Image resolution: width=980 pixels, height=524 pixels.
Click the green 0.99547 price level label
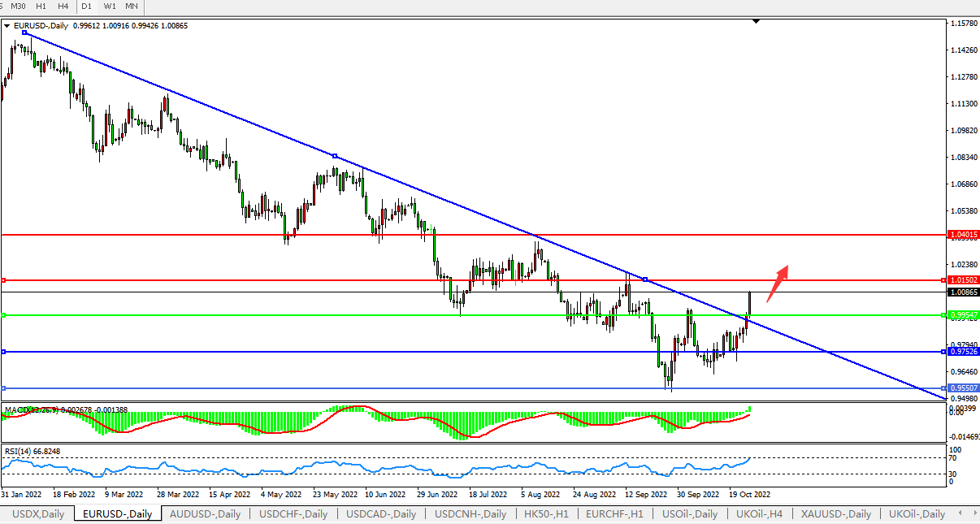pyautogui.click(x=964, y=314)
